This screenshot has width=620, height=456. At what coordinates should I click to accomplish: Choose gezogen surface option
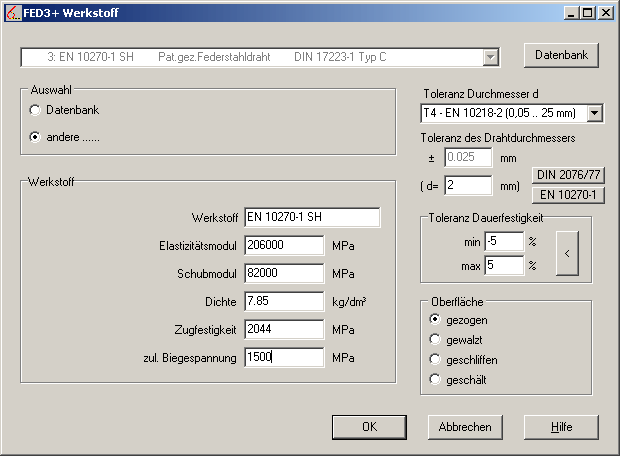(435, 319)
